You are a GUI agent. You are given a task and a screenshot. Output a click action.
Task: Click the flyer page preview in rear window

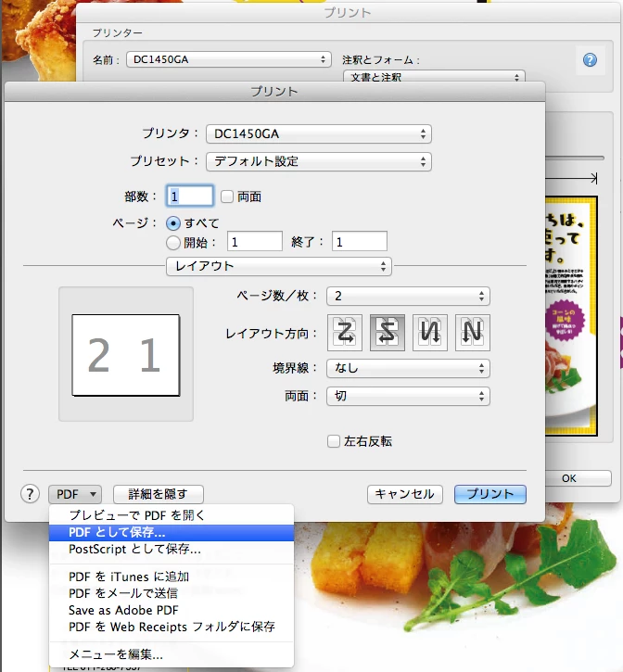571,316
